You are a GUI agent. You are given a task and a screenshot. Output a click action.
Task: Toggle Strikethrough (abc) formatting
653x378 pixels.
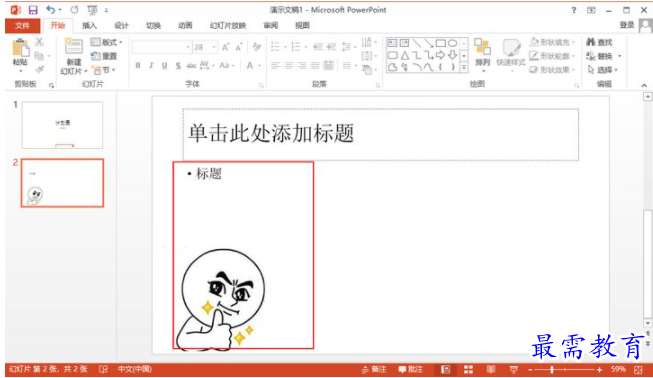point(191,65)
